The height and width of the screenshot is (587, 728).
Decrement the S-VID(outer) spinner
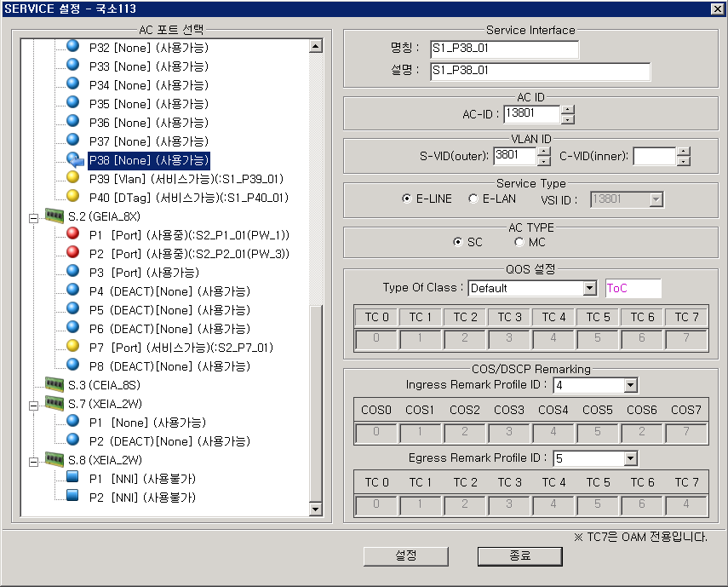point(544,161)
